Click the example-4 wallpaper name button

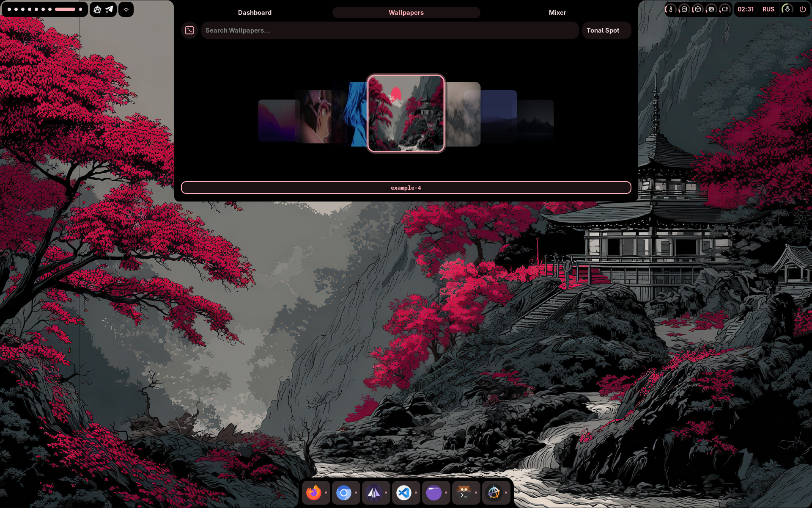pos(406,188)
